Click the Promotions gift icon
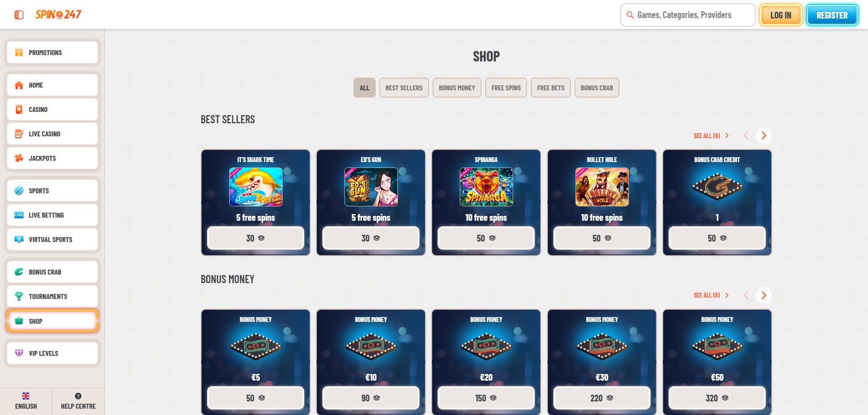 point(19,52)
